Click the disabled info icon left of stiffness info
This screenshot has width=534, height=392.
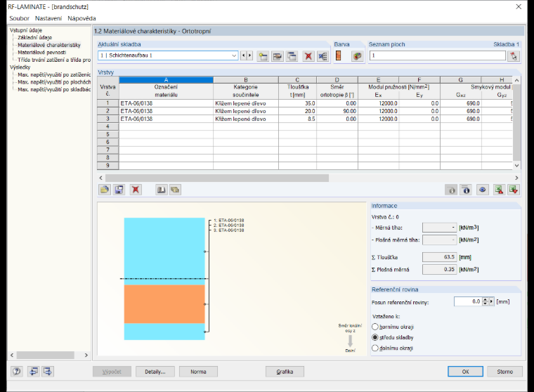click(451, 190)
